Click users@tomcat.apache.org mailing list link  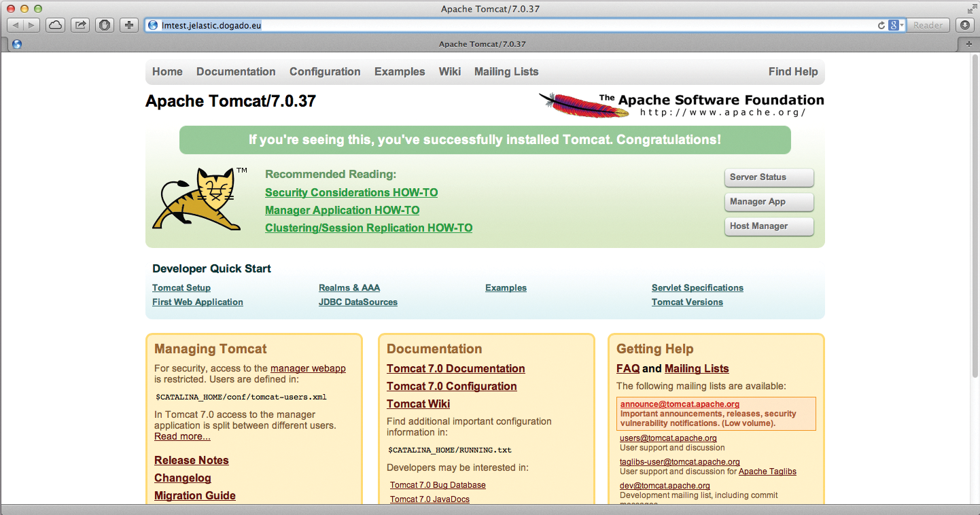click(668, 438)
